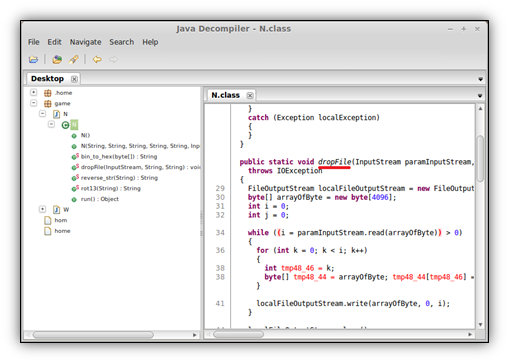Click tree panel scroll-right arrow

[x=194, y=335]
